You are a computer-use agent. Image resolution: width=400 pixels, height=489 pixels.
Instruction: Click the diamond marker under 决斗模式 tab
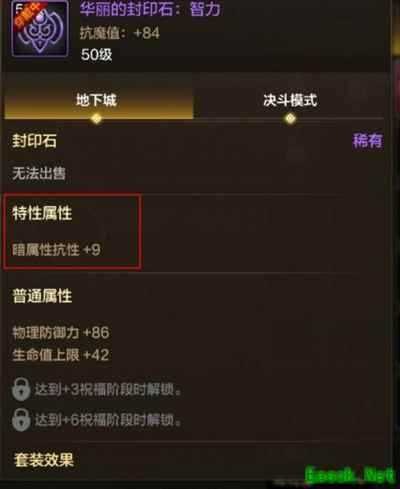290,118
